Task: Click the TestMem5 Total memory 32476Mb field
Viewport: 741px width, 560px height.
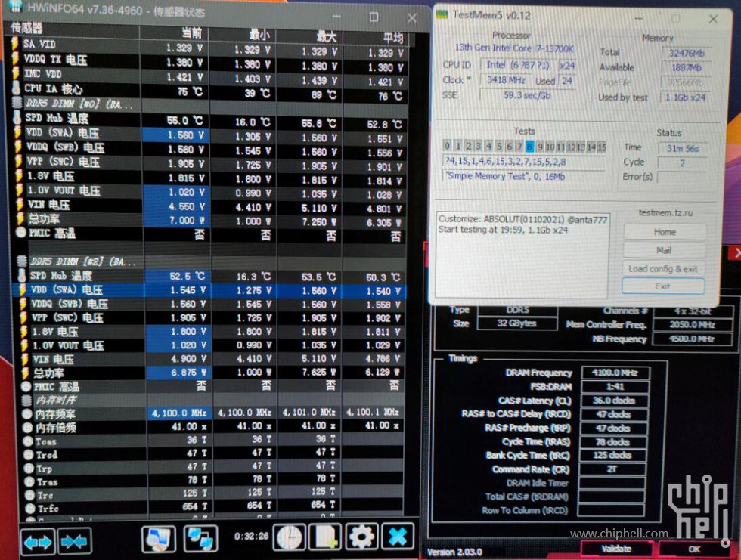Action: (x=687, y=53)
